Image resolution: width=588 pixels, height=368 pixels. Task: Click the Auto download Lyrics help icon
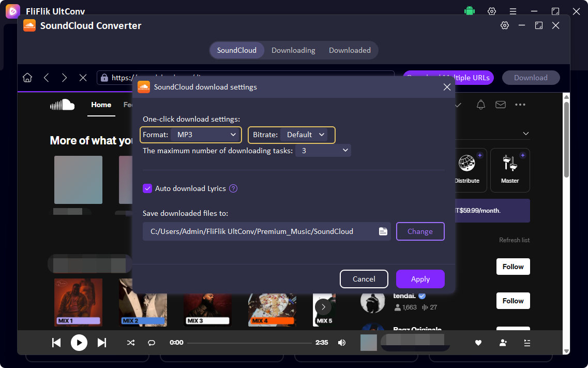pyautogui.click(x=233, y=188)
